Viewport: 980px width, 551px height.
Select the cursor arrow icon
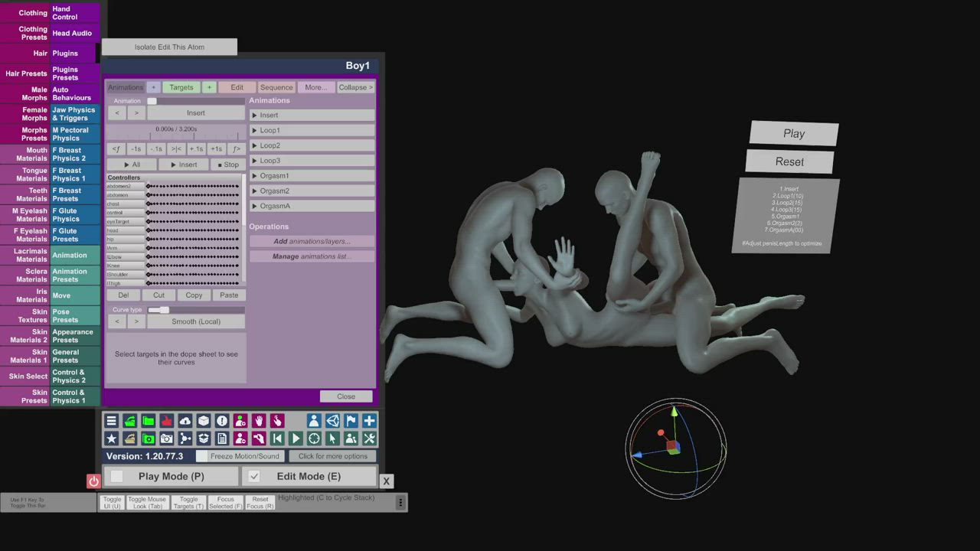click(332, 439)
